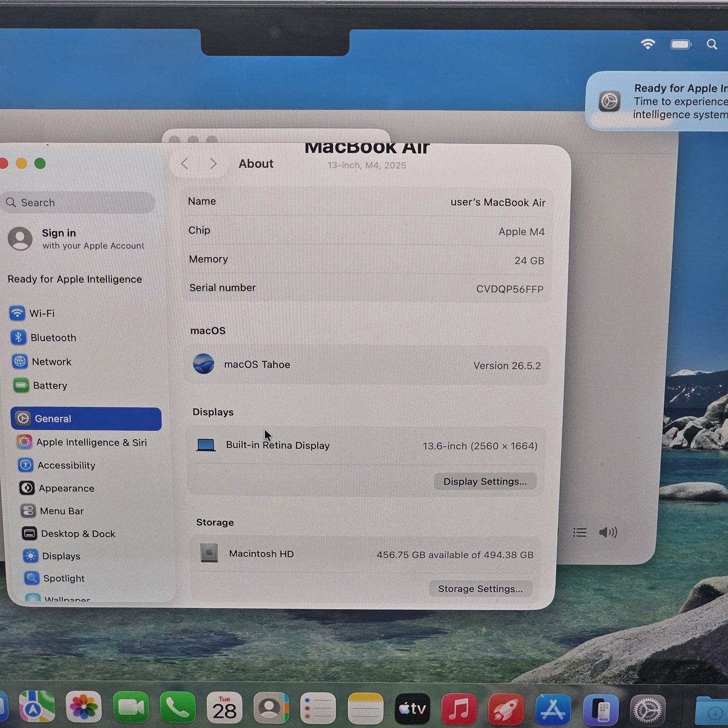Image resolution: width=728 pixels, height=728 pixels.
Task: Open Desktop & Dock settings
Action: 69,534
